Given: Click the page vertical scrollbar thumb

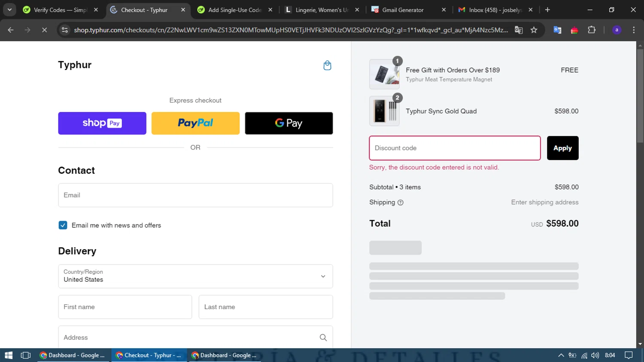Looking at the screenshot, I should coord(640,96).
